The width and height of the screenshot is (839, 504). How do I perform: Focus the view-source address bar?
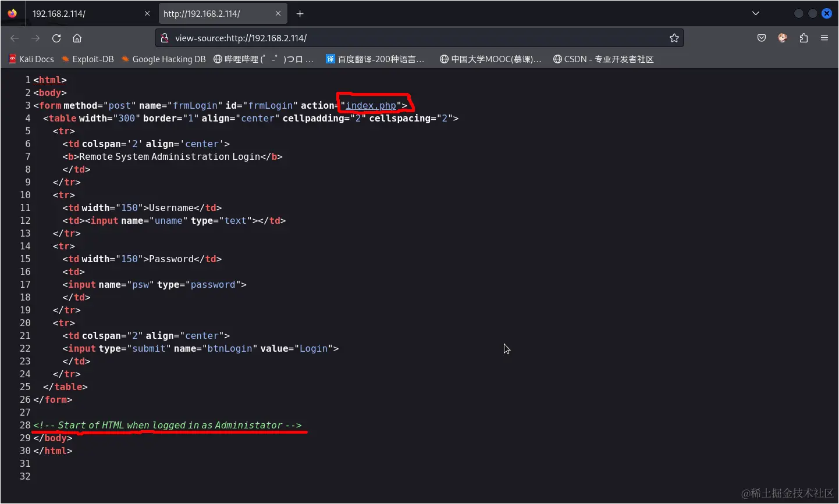click(419, 38)
